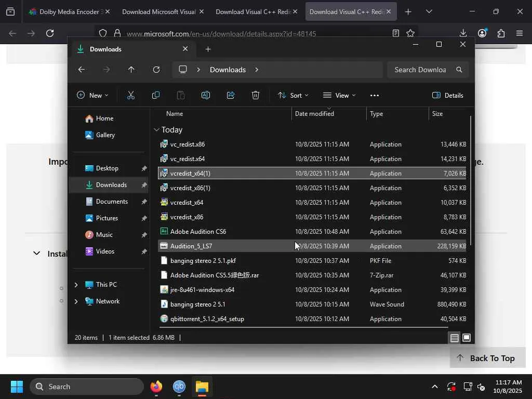Image resolution: width=532 pixels, height=399 pixels.
Task: Open Firefox list all tabs dropdown
Action: pos(429,11)
